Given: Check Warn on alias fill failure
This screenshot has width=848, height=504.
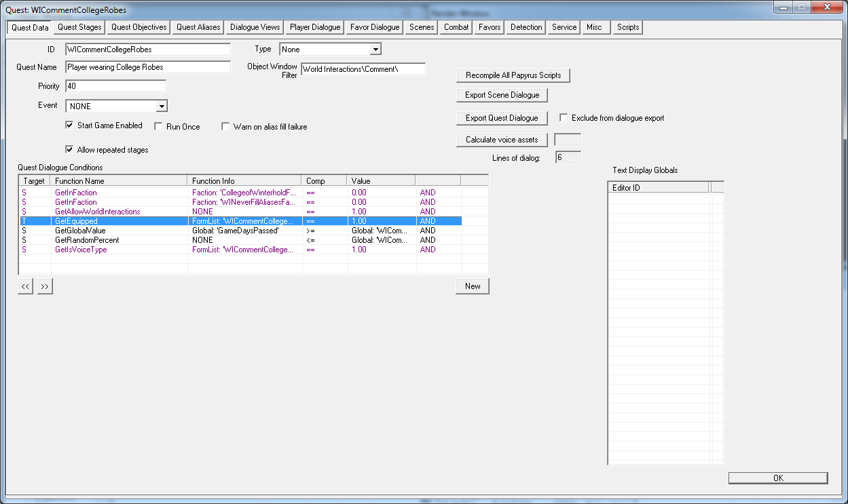Looking at the screenshot, I should point(225,127).
